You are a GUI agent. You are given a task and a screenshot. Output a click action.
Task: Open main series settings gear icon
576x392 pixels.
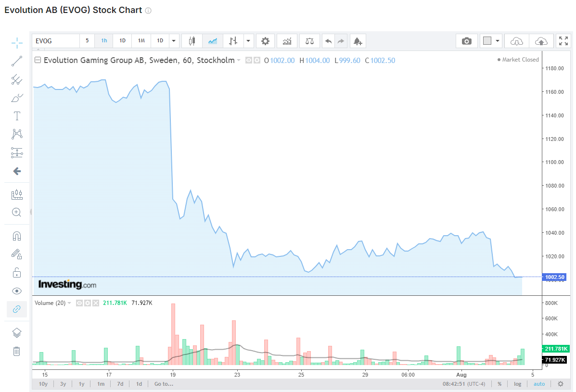pyautogui.click(x=257, y=60)
